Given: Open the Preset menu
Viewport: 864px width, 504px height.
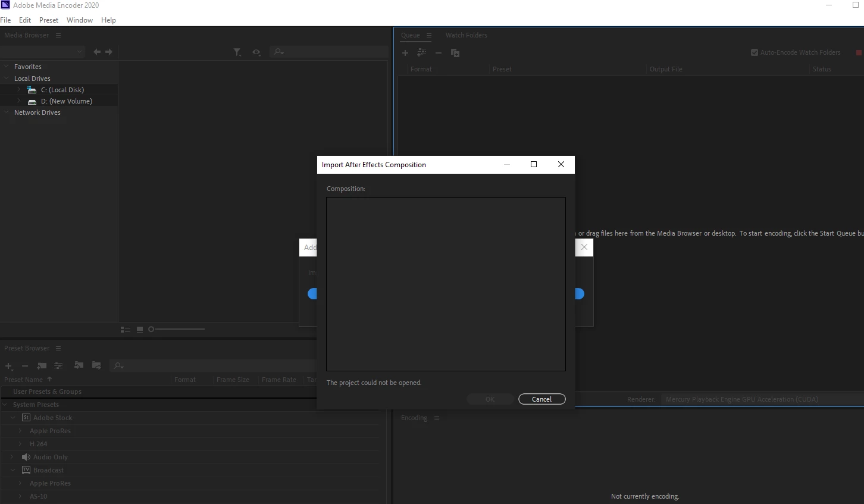Looking at the screenshot, I should tap(49, 20).
